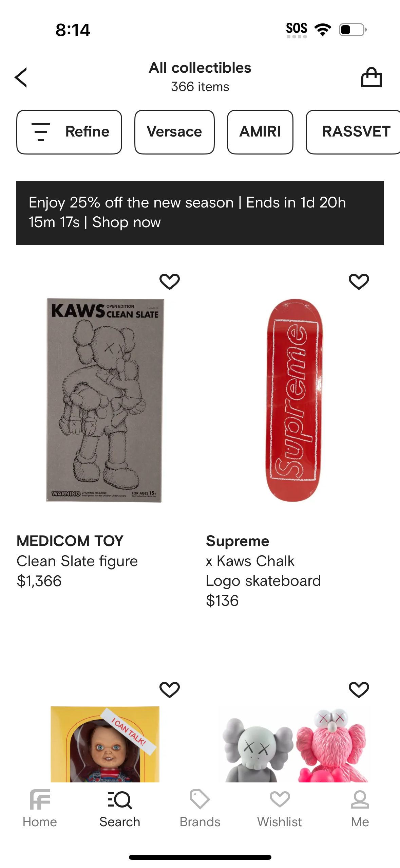Save the grey and pink Kaws figures
400x868 pixels.
click(x=359, y=690)
